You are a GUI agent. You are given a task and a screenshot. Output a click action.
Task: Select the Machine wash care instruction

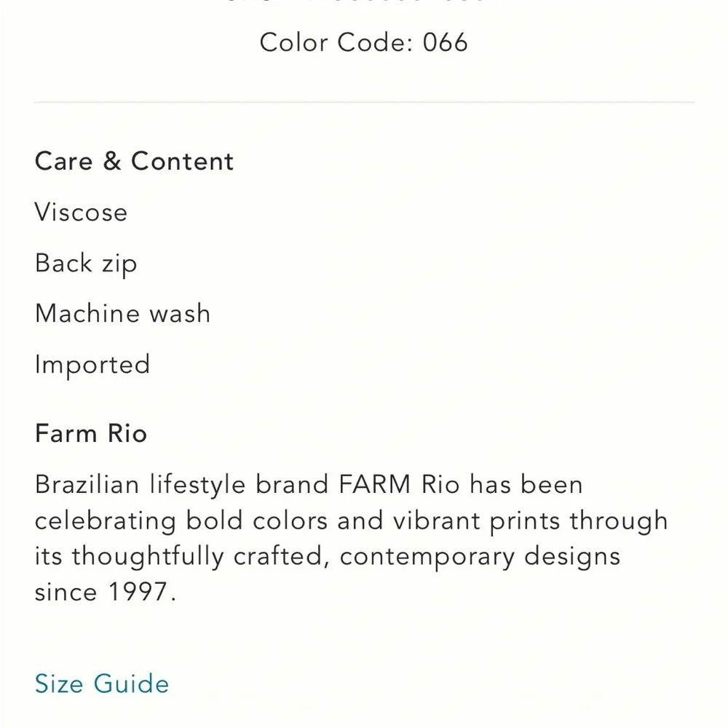[x=122, y=314]
